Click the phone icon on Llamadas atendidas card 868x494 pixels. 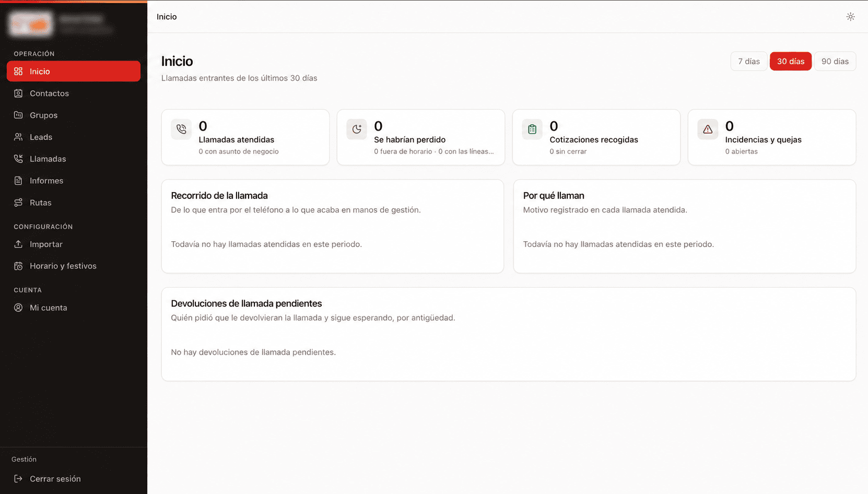point(181,129)
